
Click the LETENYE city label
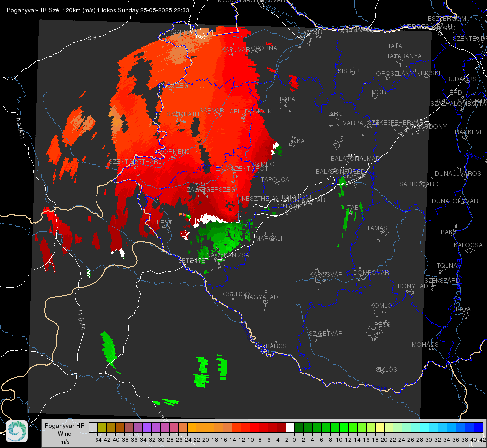click(x=192, y=261)
